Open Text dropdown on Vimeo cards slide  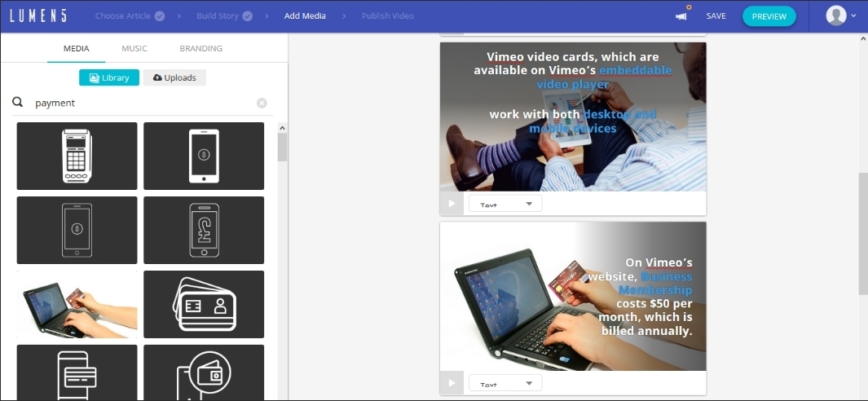point(504,204)
